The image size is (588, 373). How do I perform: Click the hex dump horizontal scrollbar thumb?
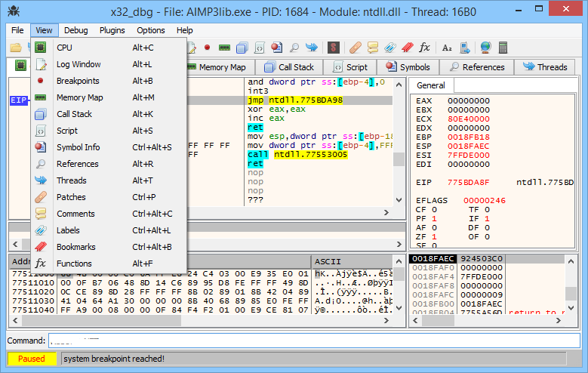(101, 320)
